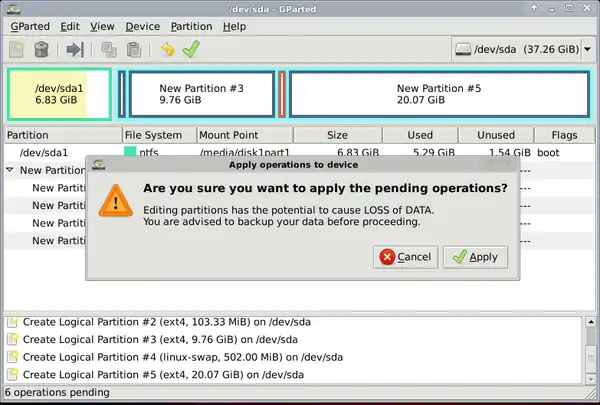
Task: Click the New partition toolbar icon
Action: pyautogui.click(x=17, y=48)
